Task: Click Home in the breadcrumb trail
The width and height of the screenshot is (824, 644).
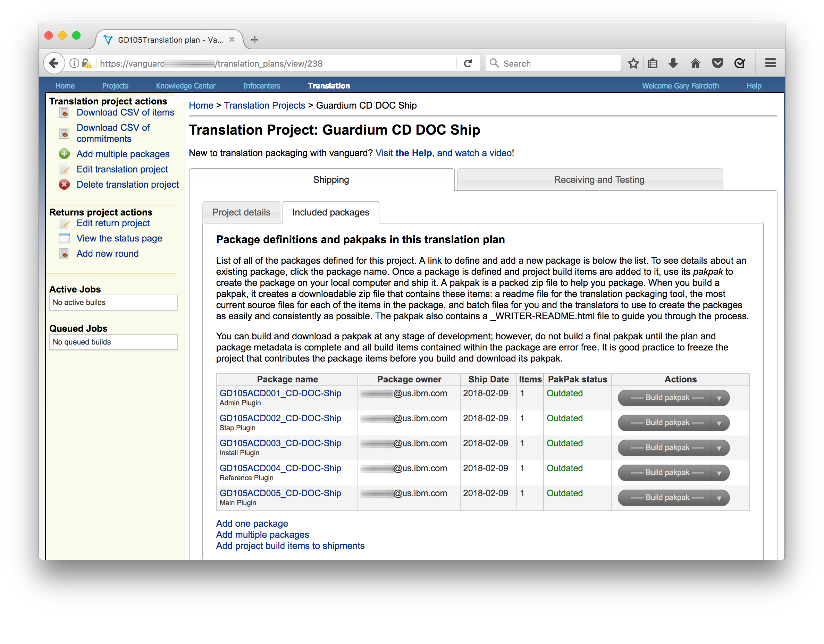Action: 201,105
